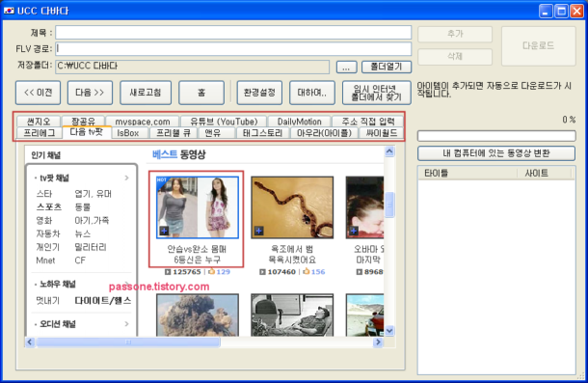Open the 뉴스 channel link
The width and height of the screenshot is (588, 383).
click(83, 233)
